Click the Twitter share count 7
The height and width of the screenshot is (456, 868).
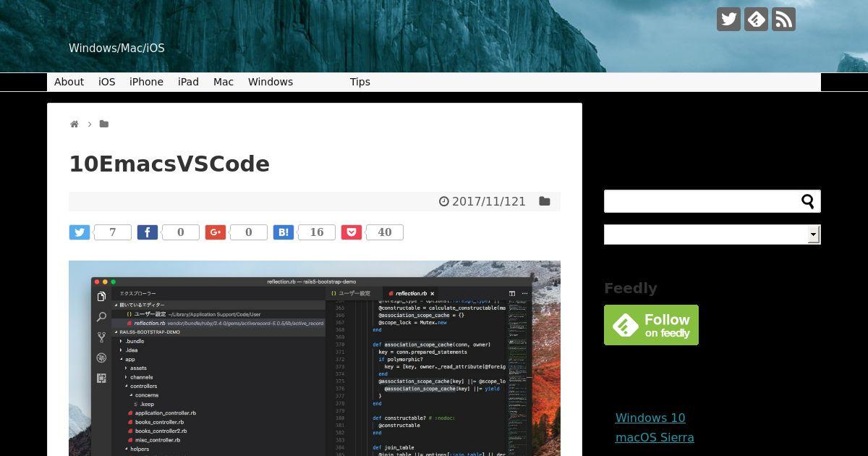click(112, 232)
